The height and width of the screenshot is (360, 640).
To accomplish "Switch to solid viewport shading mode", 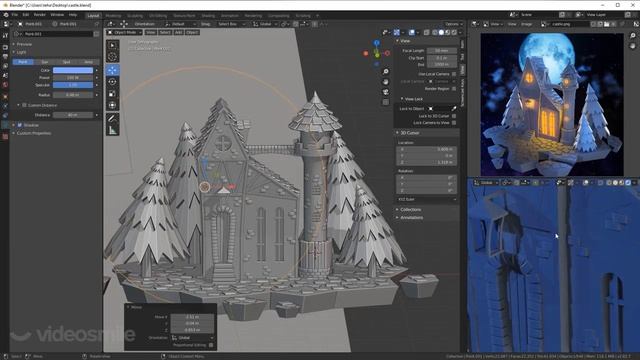I will pyautogui.click(x=441, y=32).
